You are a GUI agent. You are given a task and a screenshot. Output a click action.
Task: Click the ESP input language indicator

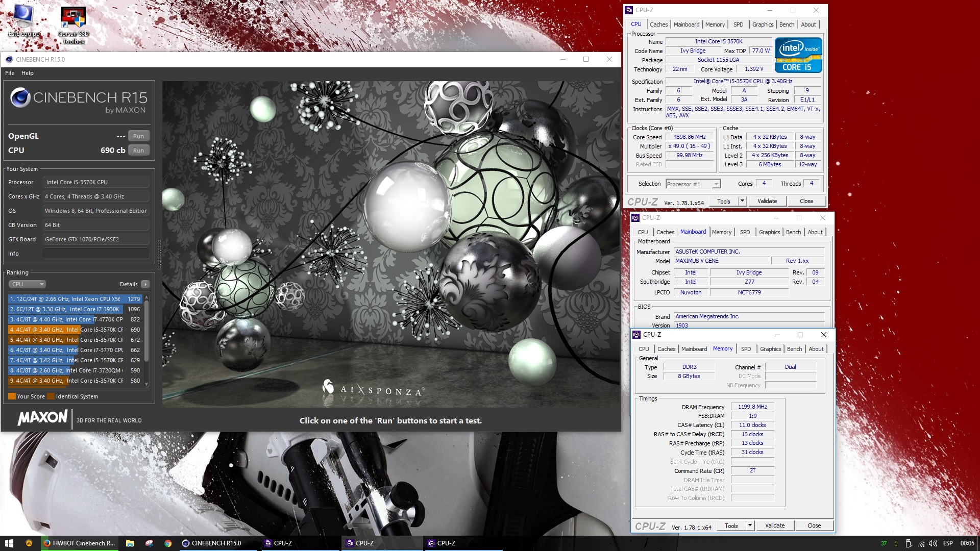coord(948,543)
